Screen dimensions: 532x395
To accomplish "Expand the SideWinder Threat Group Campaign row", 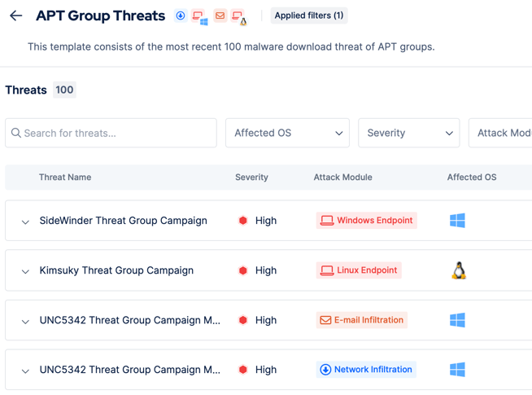I will (x=25, y=222).
